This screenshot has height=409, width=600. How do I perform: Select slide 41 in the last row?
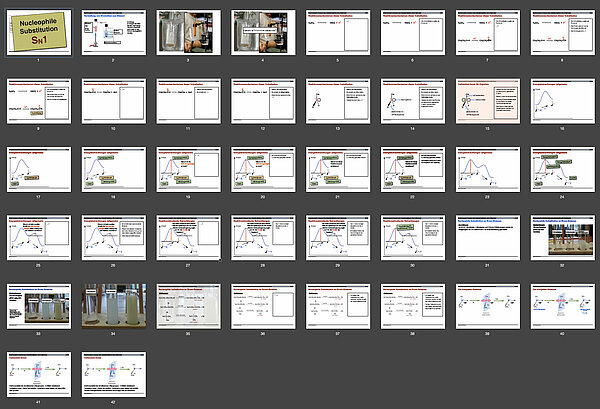pos(37,372)
